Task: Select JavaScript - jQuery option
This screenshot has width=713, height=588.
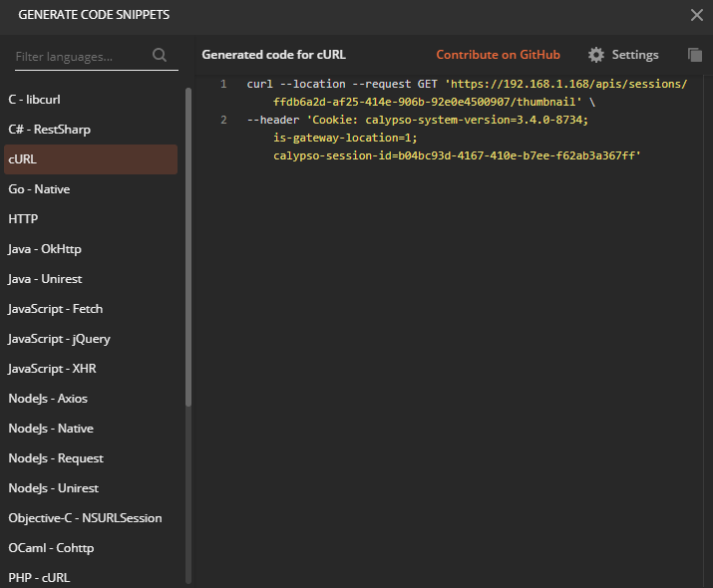Action: (59, 339)
